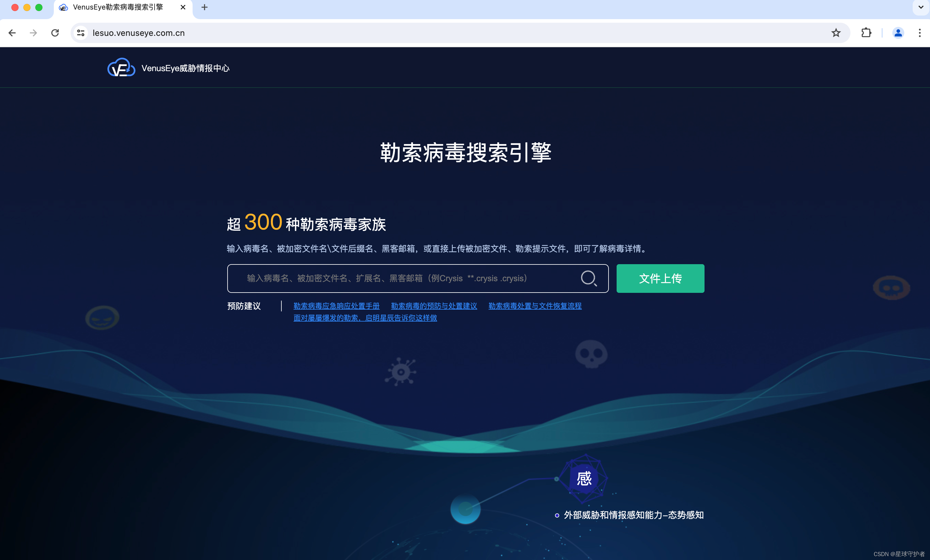Viewport: 930px width, 560px height.
Task: Click the VenusEye cloud logo
Action: click(x=121, y=68)
